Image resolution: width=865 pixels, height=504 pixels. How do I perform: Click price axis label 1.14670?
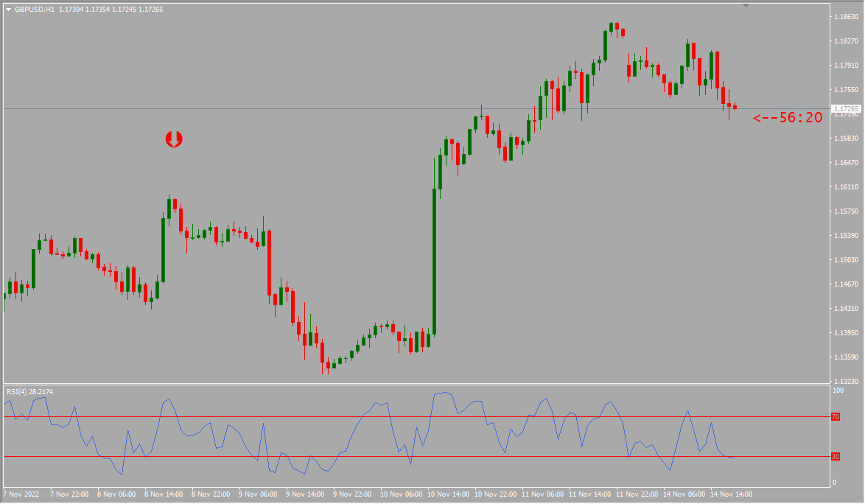tap(847, 284)
